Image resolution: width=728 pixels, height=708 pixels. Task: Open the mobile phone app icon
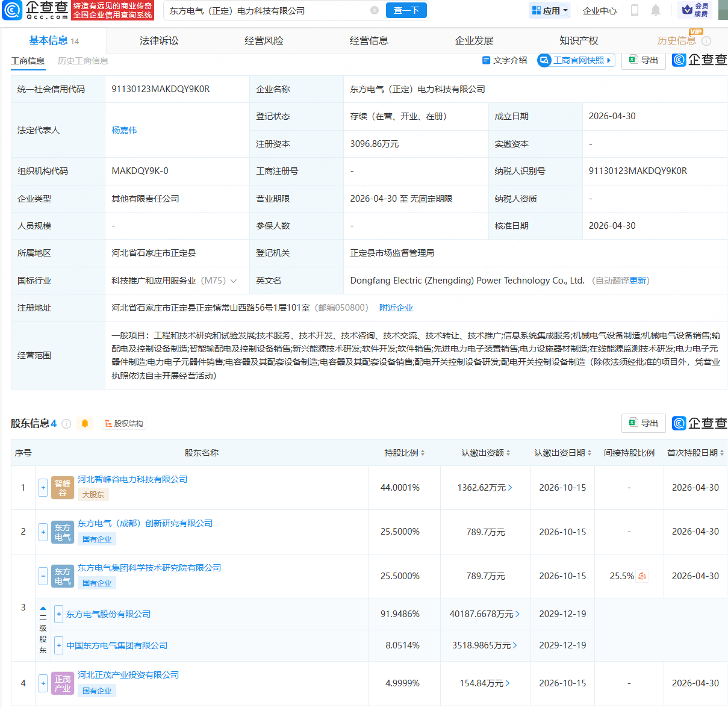tap(634, 10)
